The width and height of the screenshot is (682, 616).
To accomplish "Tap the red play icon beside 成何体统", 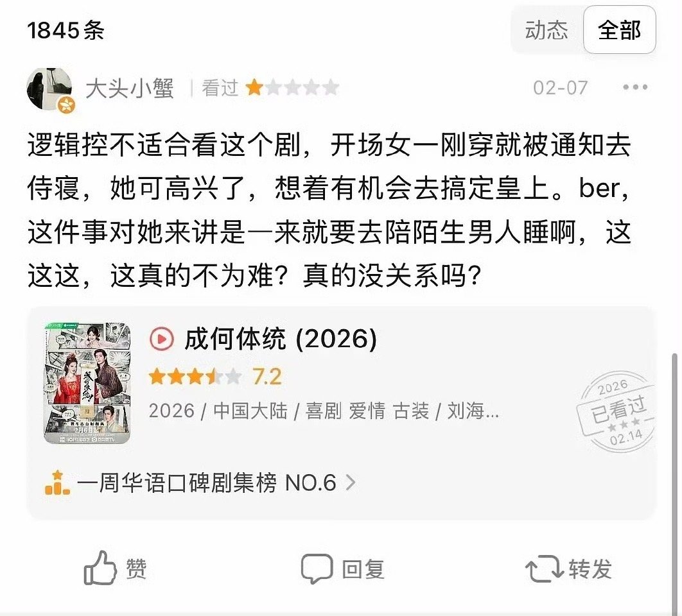I will 162,339.
